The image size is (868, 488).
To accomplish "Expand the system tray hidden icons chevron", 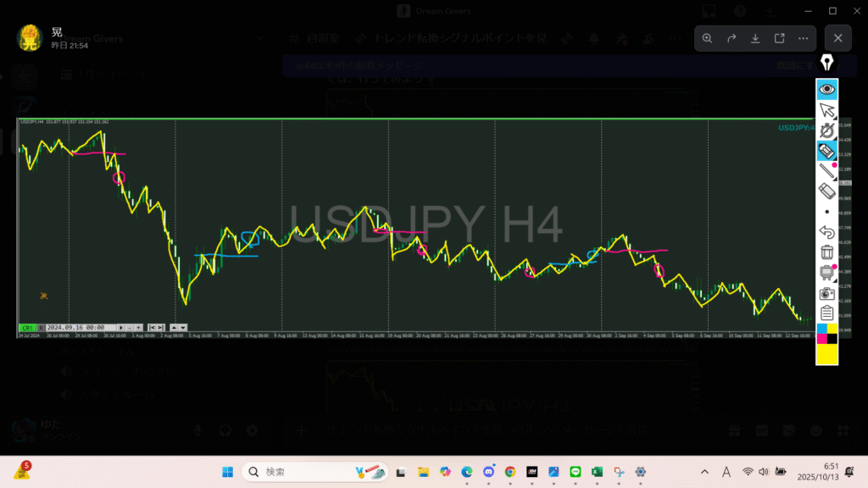I will pos(705,472).
